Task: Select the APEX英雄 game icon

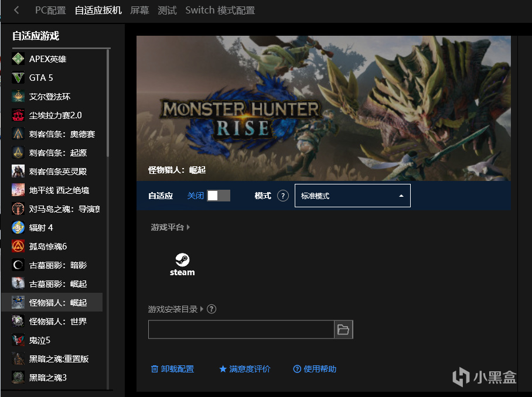Action: tap(18, 59)
